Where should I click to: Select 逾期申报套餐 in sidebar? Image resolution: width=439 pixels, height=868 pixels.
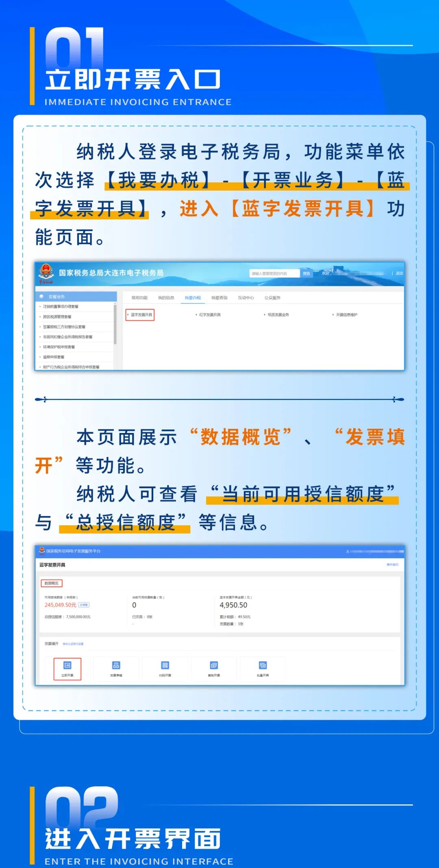(x=54, y=357)
